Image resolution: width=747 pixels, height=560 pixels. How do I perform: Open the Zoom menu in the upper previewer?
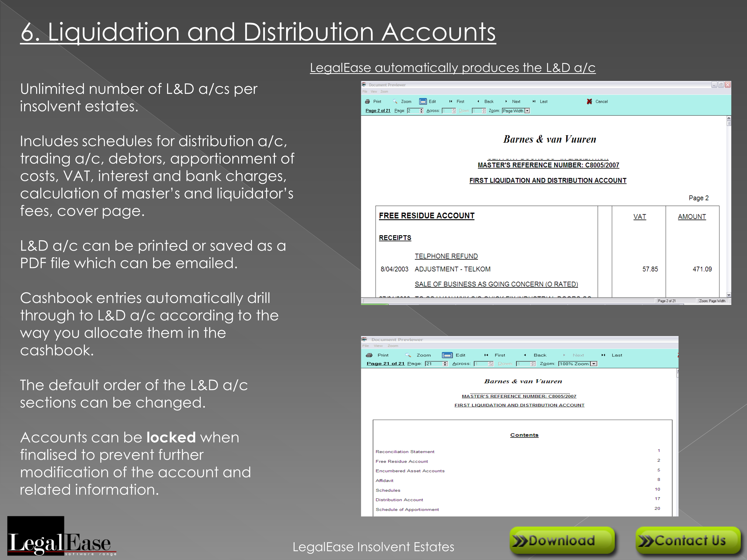tap(384, 92)
